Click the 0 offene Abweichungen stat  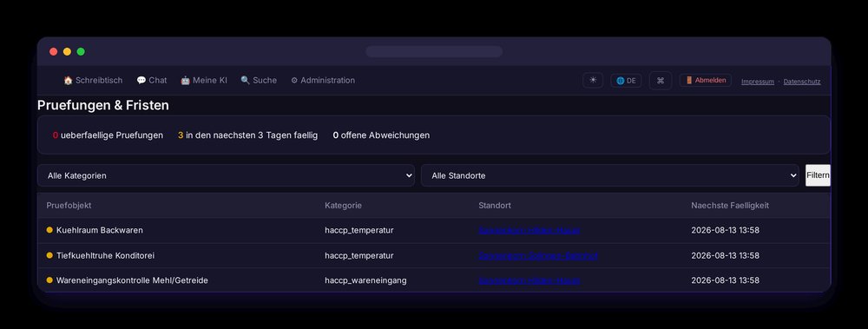381,135
